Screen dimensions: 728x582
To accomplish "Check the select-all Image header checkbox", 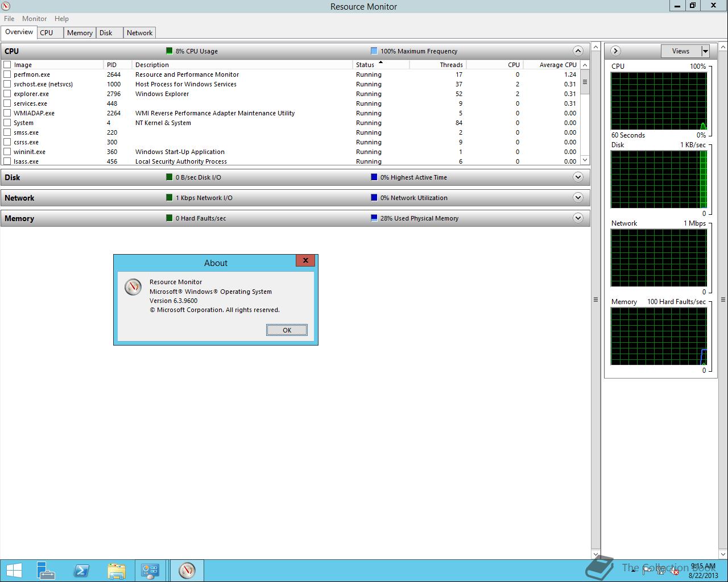I will [x=7, y=65].
